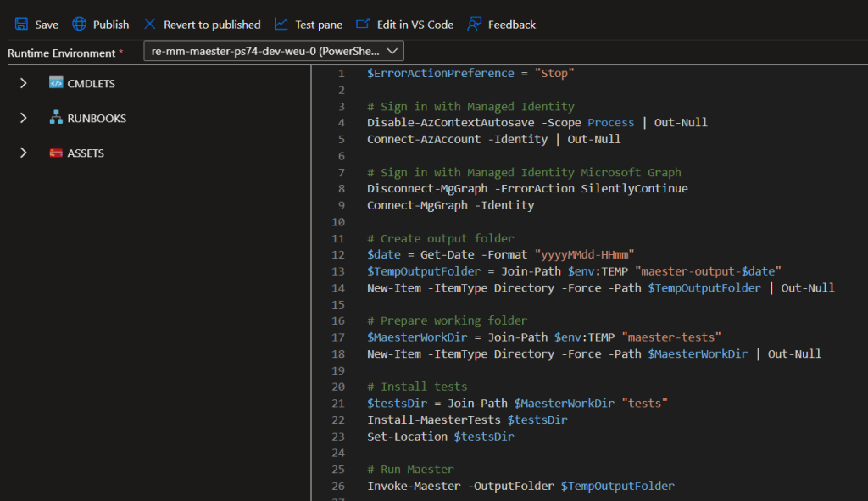Select the RUNBOOKS tree label
The height and width of the screenshot is (501, 868).
click(97, 119)
